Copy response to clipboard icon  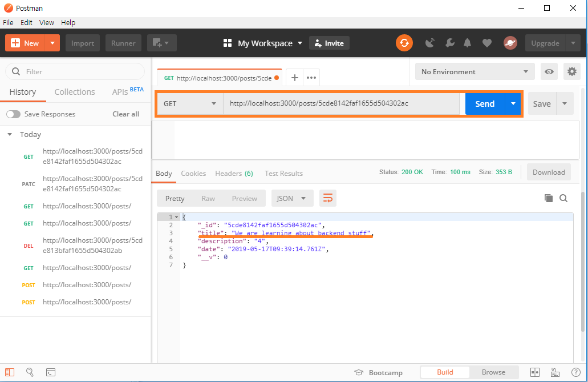(x=548, y=198)
